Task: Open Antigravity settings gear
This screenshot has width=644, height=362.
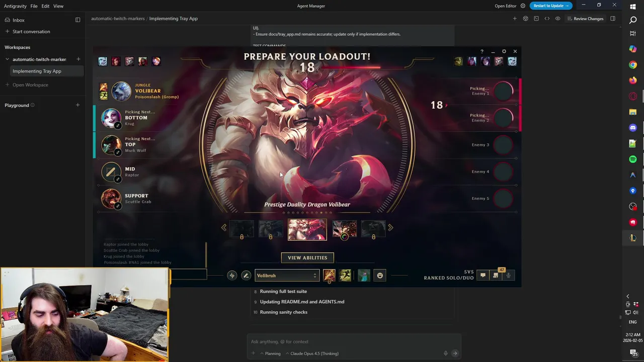Action: tap(523, 6)
